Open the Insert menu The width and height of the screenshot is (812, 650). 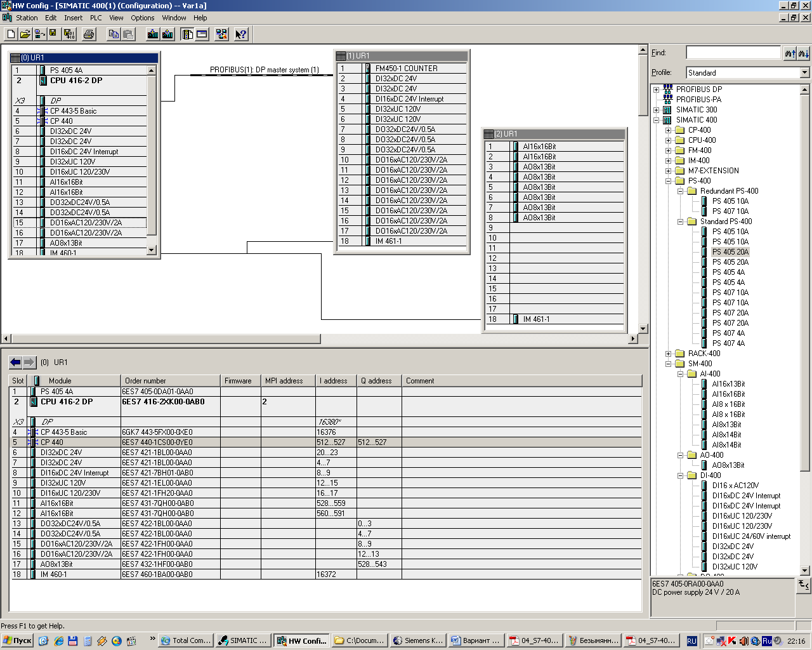click(x=73, y=18)
